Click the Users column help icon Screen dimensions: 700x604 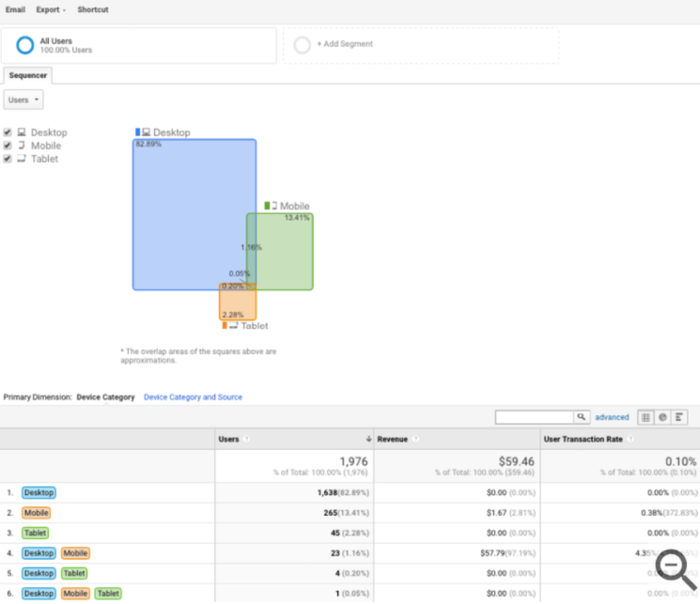(246, 440)
